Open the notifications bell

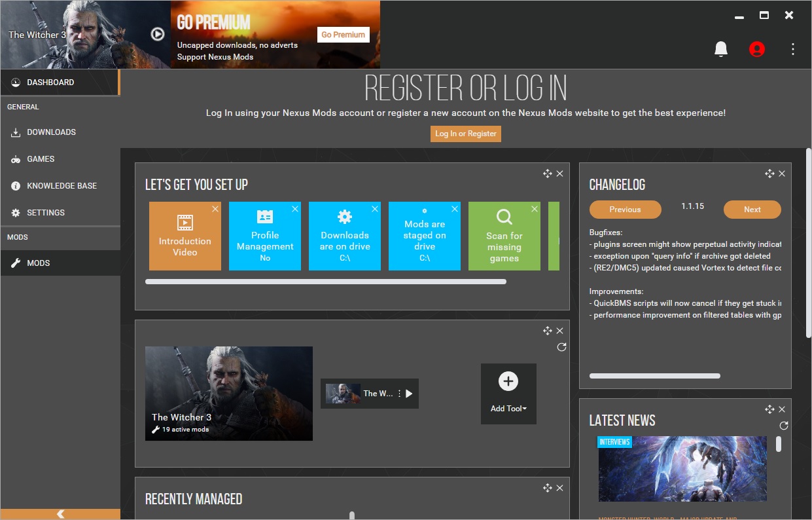click(x=721, y=49)
